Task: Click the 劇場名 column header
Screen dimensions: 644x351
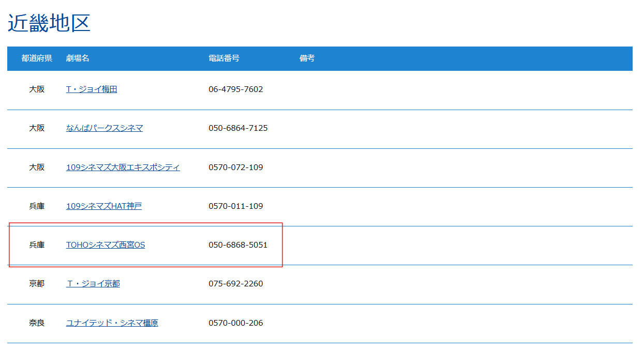Action: click(x=78, y=58)
